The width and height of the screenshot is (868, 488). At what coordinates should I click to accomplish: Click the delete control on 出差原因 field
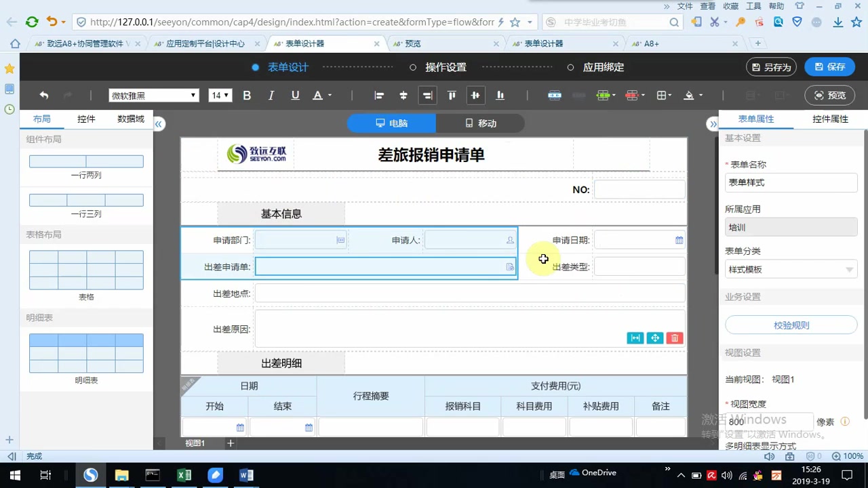pos(674,338)
